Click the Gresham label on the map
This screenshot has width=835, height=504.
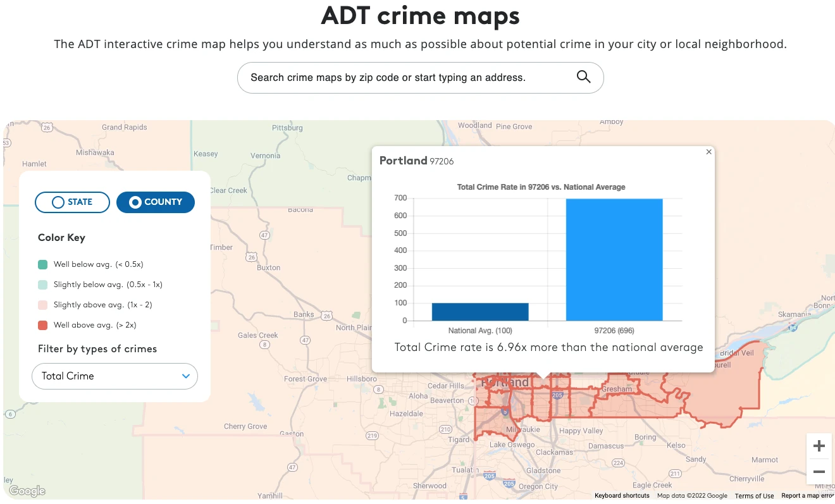pyautogui.click(x=617, y=389)
